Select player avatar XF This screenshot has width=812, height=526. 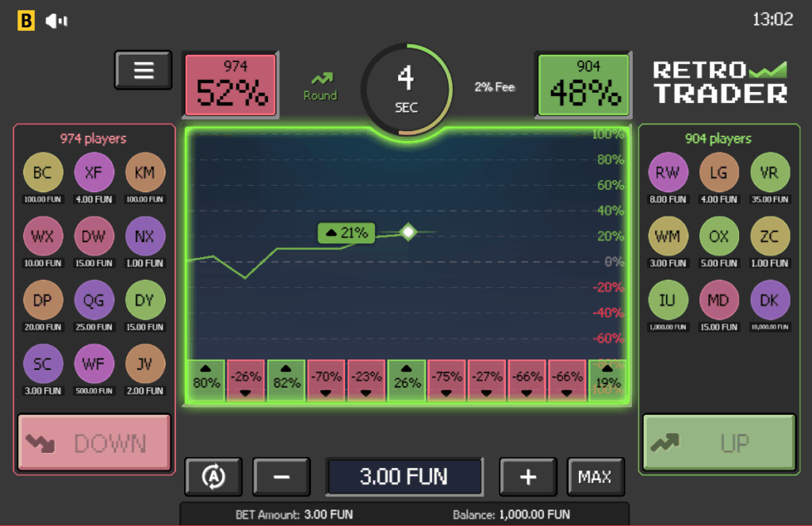94,173
